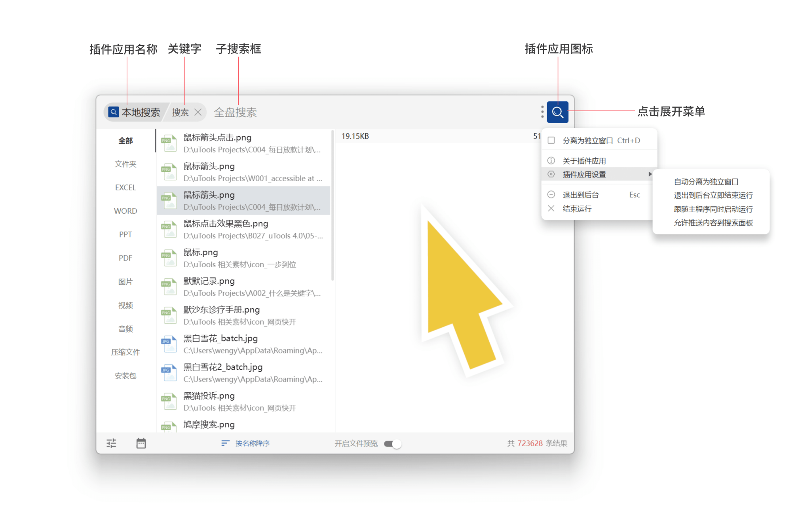798x532 pixels.
Task: Select the 鸠摩搜索.png result
Action: coord(243,424)
